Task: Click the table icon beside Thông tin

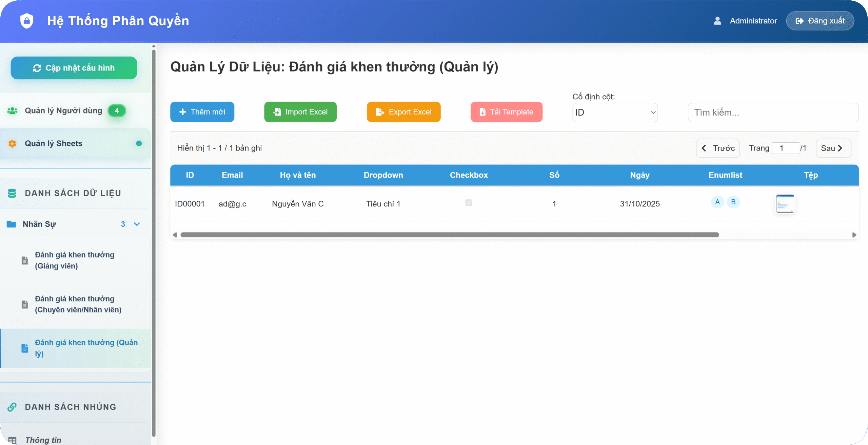Action: (x=13, y=440)
